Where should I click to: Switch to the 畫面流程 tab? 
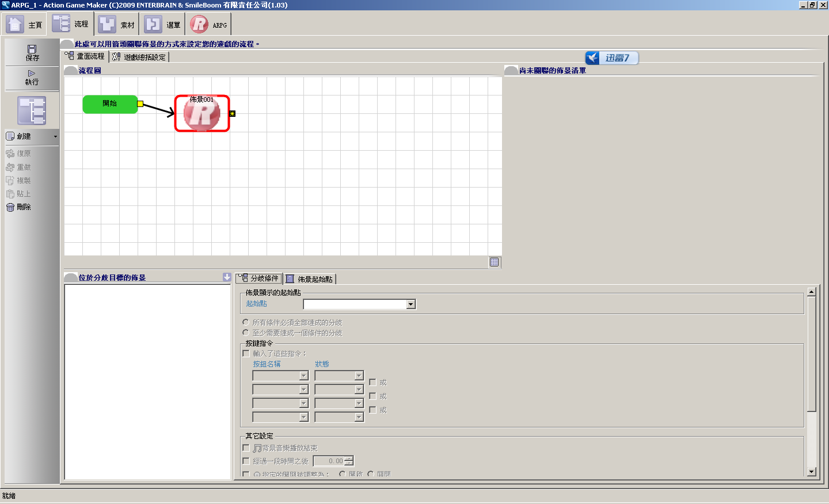pos(85,56)
